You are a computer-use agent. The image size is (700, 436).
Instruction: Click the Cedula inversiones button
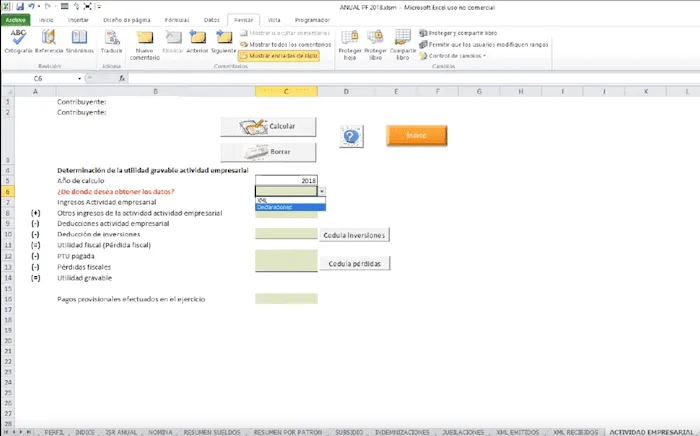353,235
